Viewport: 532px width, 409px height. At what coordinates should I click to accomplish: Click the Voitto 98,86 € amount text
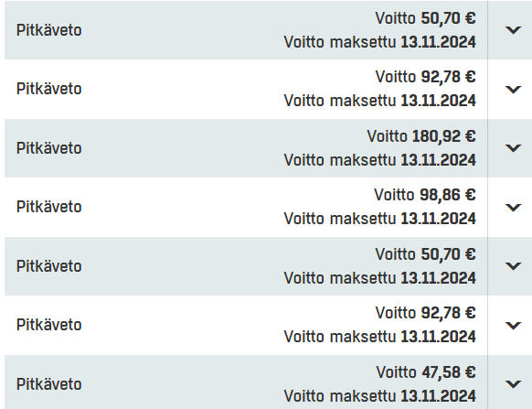(x=425, y=195)
